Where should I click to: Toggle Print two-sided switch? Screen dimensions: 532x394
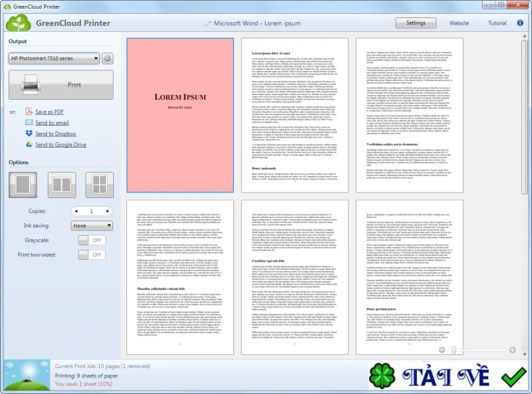click(92, 254)
